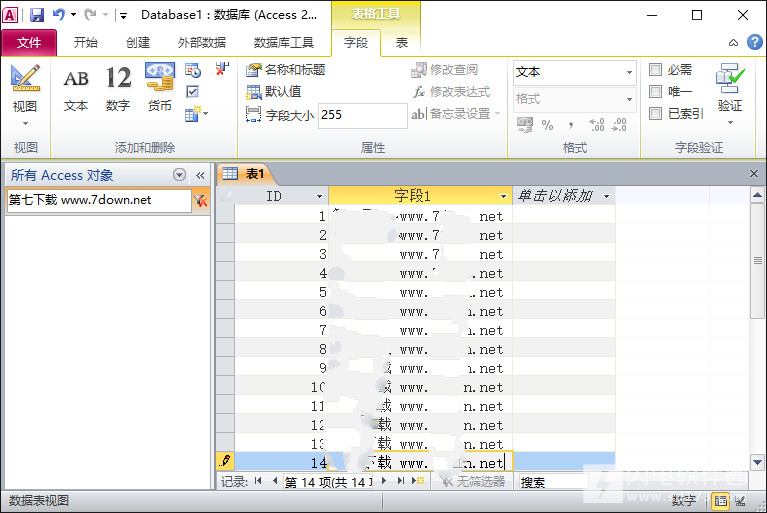Viewport: 767px width, 513px height.
Task: Click the Undo arrow icon
Action: [x=58, y=15]
